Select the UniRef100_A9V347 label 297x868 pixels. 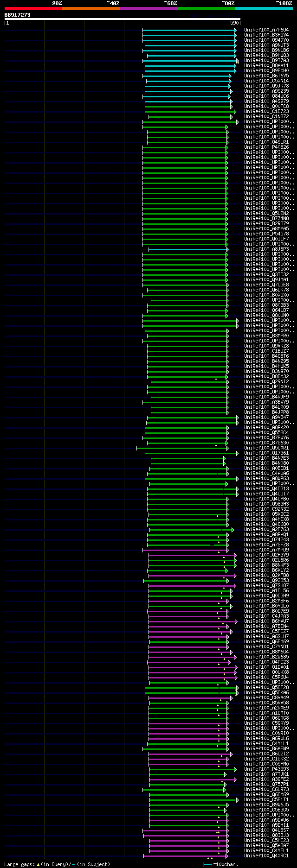[266, 418]
